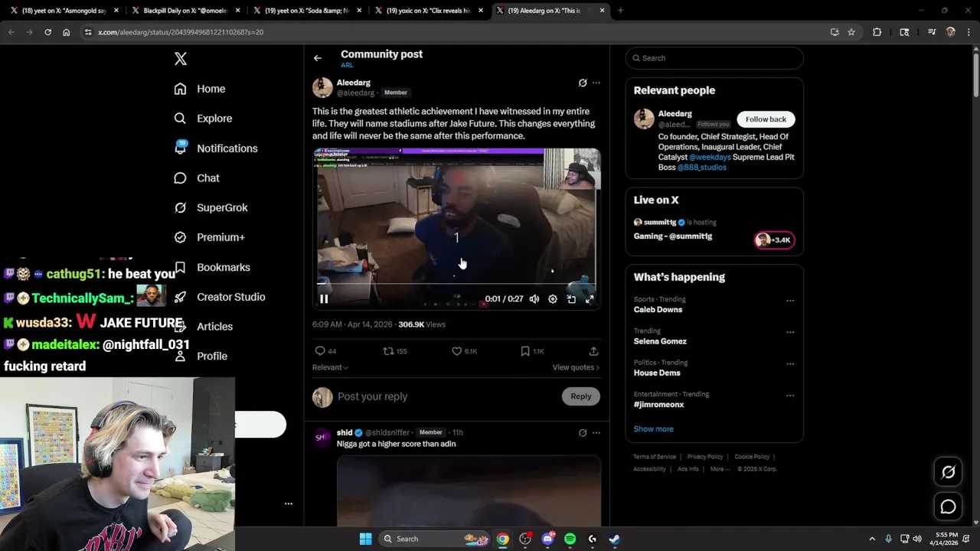980x551 pixels.
Task: Click the Follow back button
Action: click(x=766, y=119)
